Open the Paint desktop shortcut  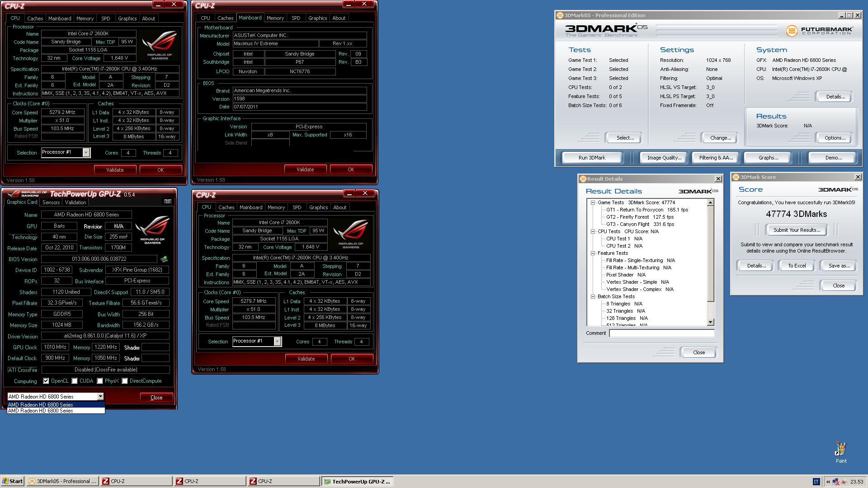click(841, 452)
